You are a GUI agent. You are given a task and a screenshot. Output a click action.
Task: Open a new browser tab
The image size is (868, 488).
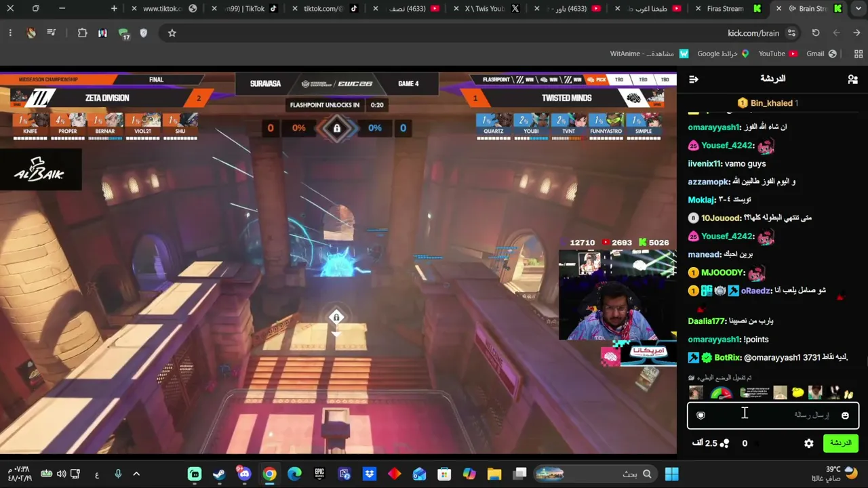(x=114, y=8)
